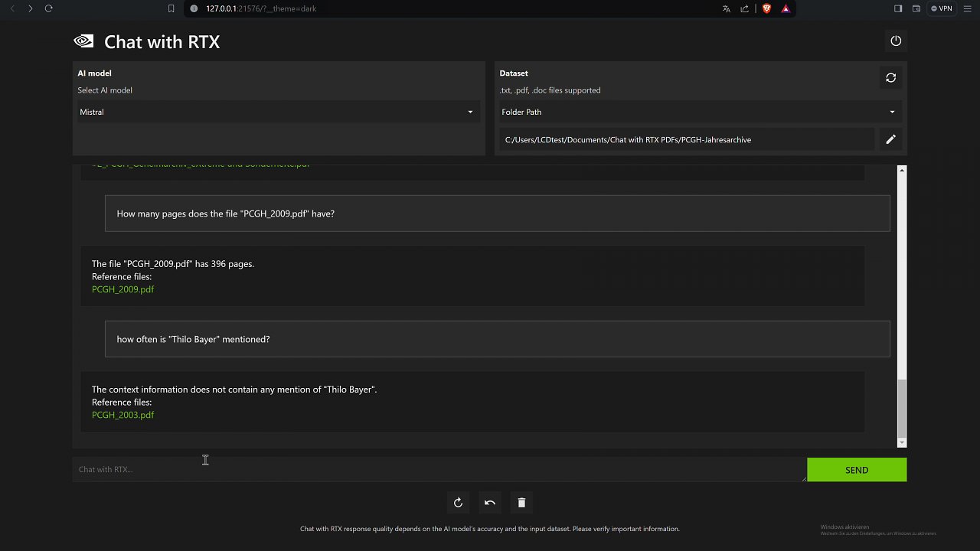Undo the last message with the undo icon
Image resolution: width=980 pixels, height=551 pixels.
pos(490,503)
